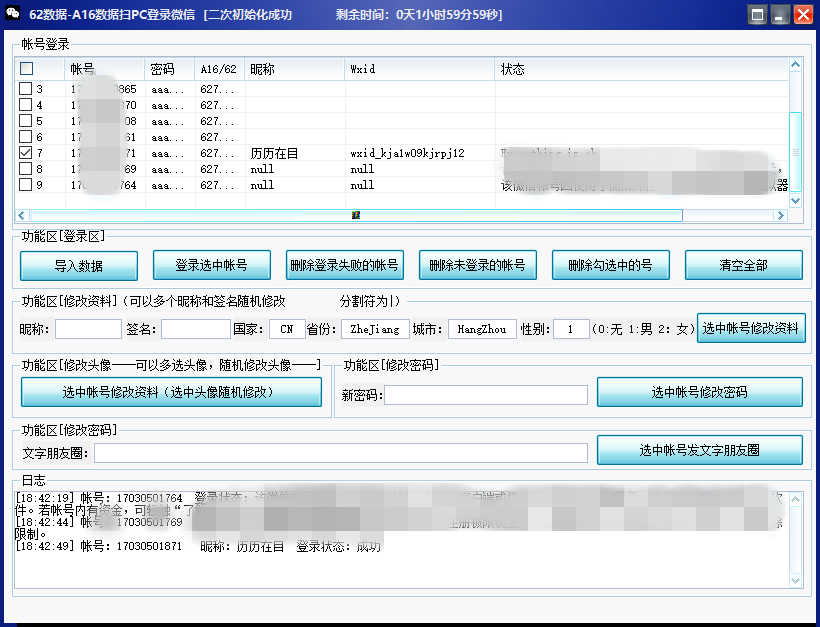
Task: Click the 登录选中帐号 button
Action: point(211,265)
